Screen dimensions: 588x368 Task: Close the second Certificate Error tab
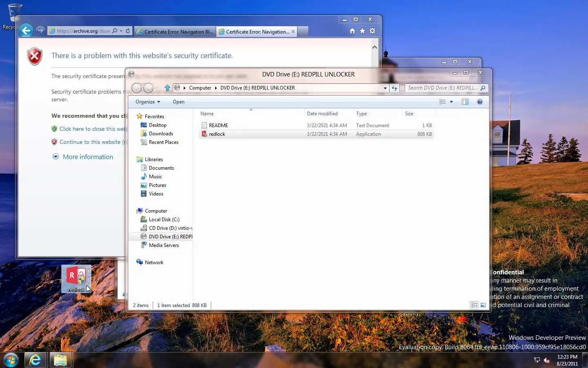click(x=293, y=31)
